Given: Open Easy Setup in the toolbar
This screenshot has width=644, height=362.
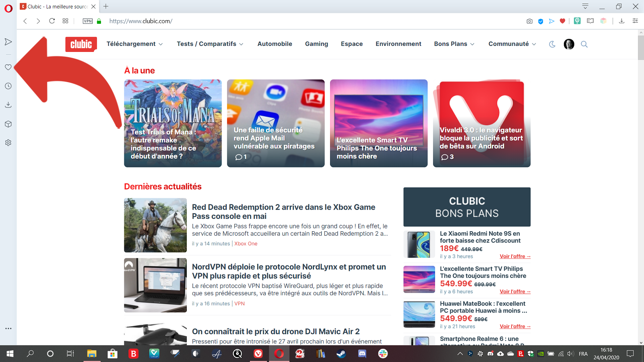Looking at the screenshot, I should 635,21.
